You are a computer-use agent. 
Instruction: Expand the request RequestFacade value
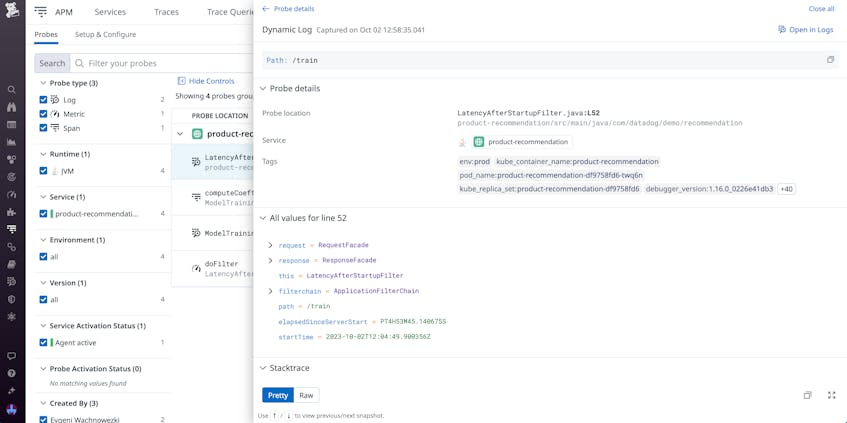(x=271, y=245)
